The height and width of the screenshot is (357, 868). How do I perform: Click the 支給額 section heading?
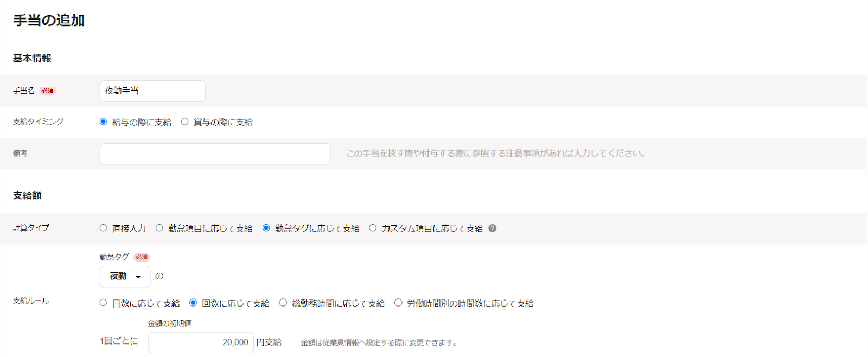(x=27, y=195)
